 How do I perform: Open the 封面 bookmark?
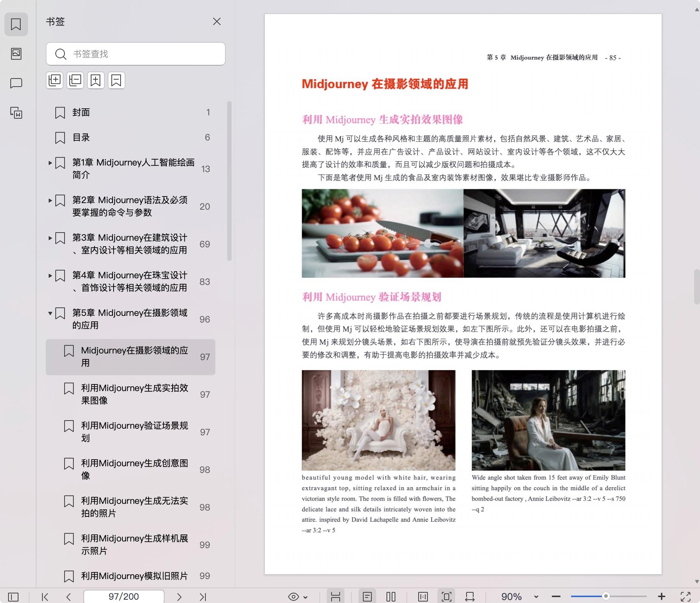pos(131,112)
